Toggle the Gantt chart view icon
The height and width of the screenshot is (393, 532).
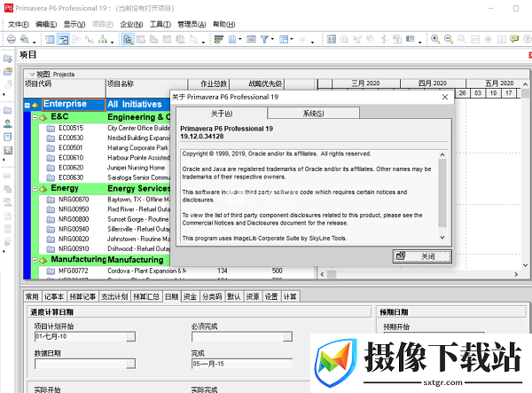[63, 39]
